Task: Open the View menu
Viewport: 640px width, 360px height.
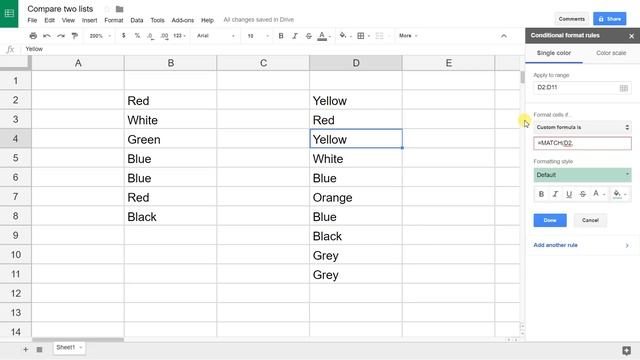Action: point(68,20)
